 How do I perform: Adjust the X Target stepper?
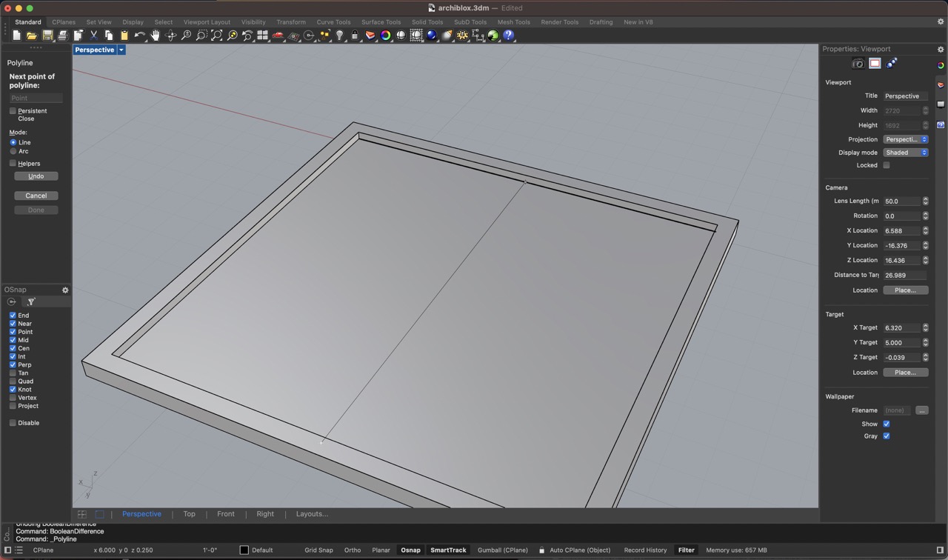(925, 327)
